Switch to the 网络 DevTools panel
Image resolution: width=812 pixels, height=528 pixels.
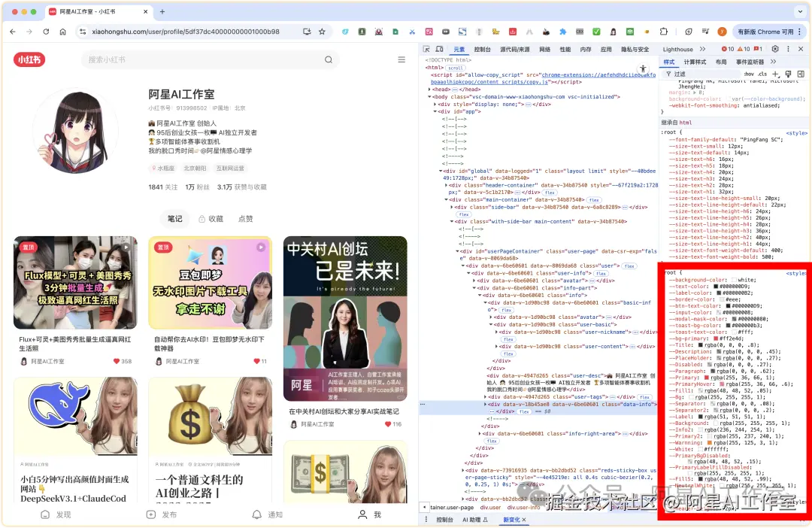[545, 49]
